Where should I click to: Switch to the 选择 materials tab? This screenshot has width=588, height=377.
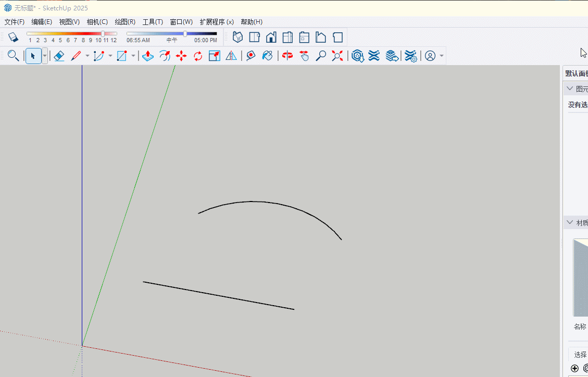[580, 355]
